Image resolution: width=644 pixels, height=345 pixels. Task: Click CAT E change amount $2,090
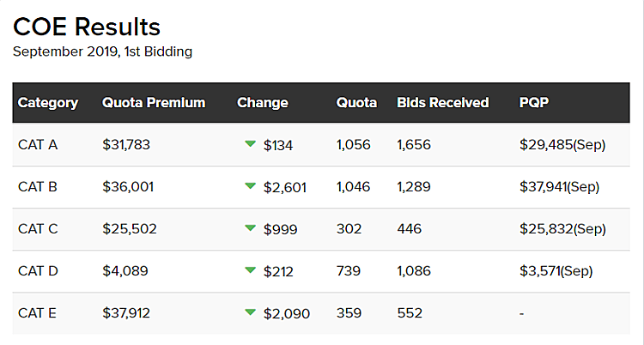point(287,313)
